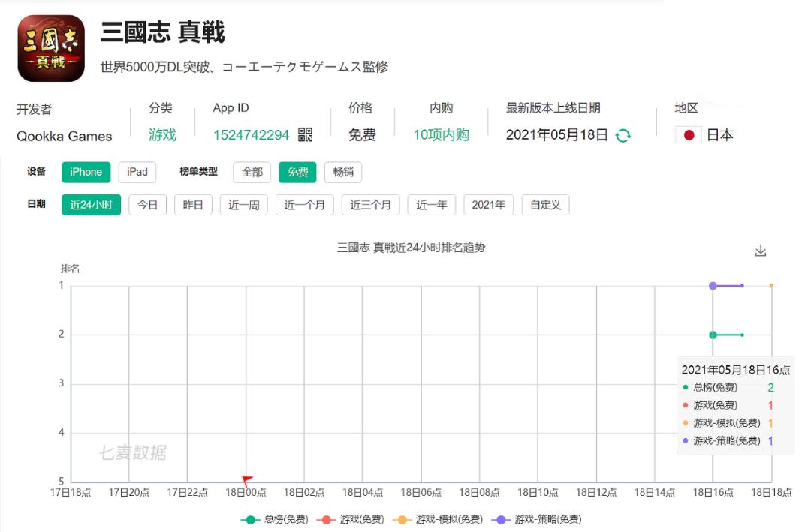Download the ranking trend chart
The image size is (811, 532).
pyautogui.click(x=760, y=251)
